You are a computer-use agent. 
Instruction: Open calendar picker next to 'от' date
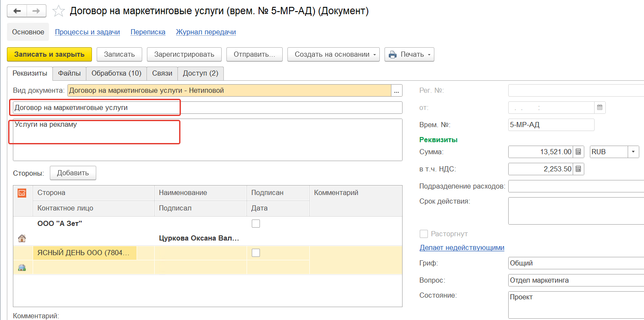click(x=600, y=107)
